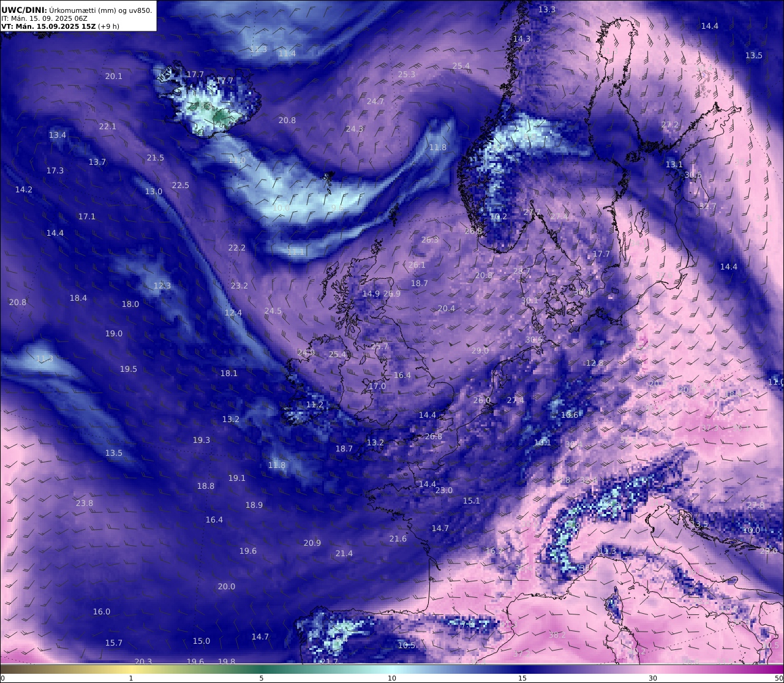Click the 20.4 value over the North Sea
The height and width of the screenshot is (683, 784).
point(447,309)
